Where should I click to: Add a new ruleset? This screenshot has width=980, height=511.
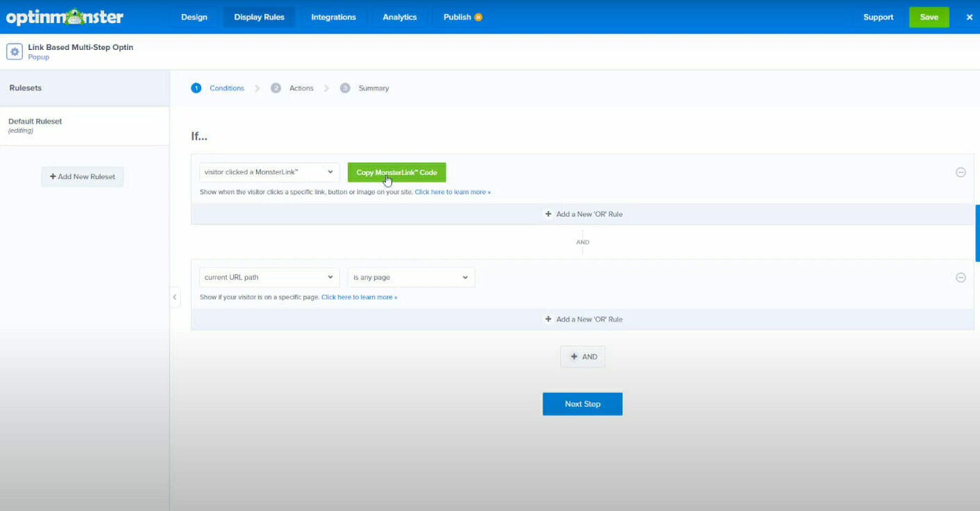pyautogui.click(x=83, y=176)
